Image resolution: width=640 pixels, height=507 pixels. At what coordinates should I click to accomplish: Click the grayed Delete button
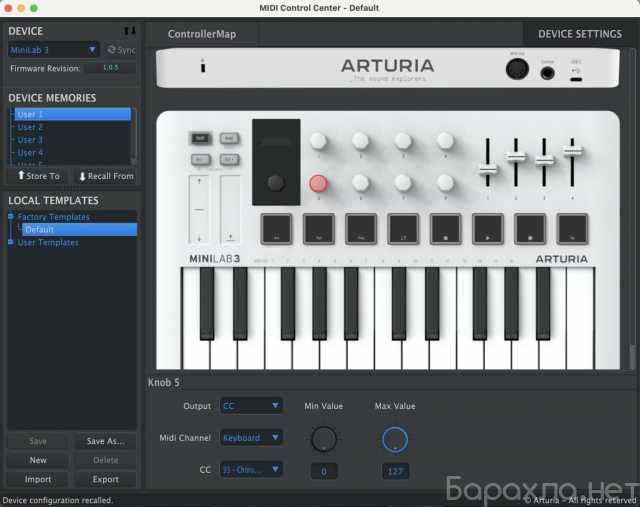(x=105, y=460)
